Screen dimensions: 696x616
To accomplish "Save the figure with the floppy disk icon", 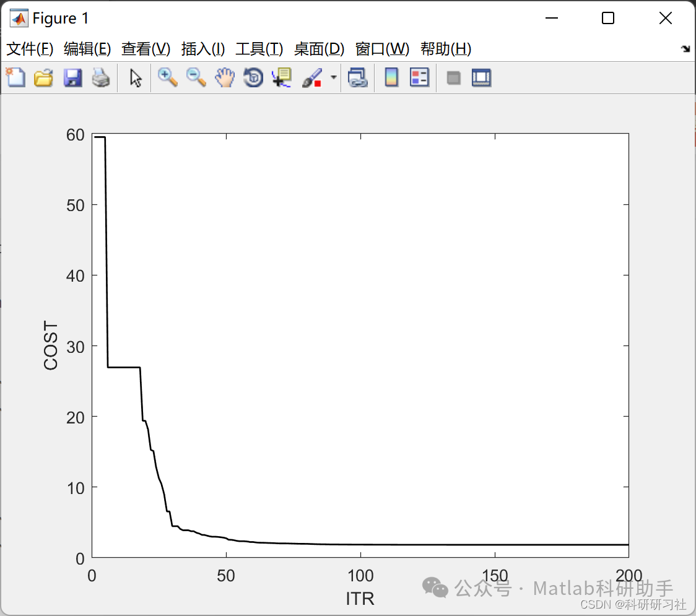I will [72, 77].
